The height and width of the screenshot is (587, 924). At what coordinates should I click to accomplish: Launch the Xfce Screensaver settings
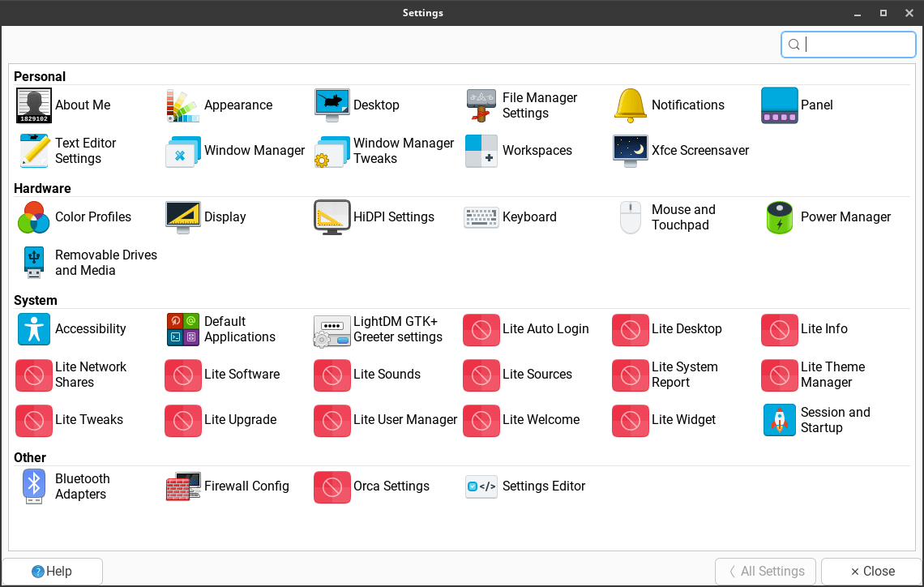click(630, 151)
